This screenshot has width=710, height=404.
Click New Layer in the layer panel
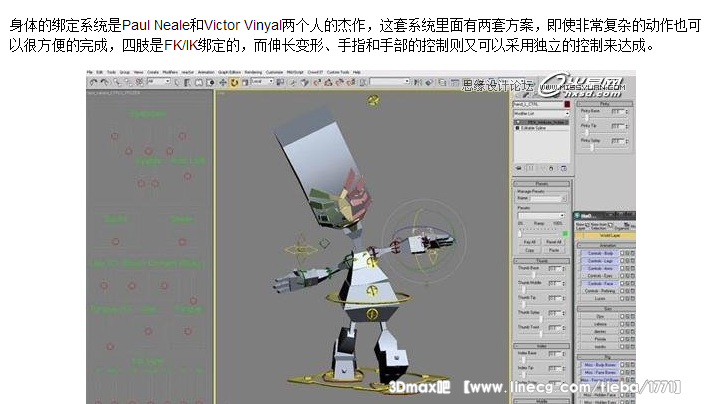(583, 226)
